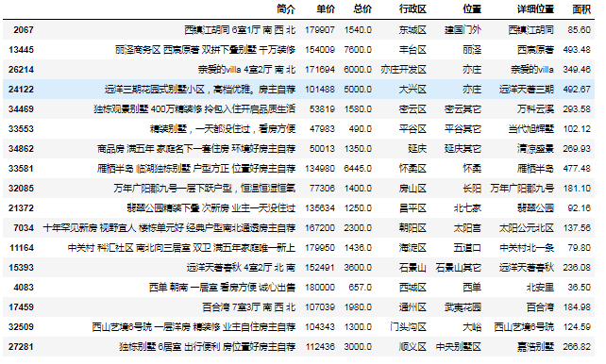Screen dimensions: 606x364
Task: Select row index 34469
Action: point(21,108)
